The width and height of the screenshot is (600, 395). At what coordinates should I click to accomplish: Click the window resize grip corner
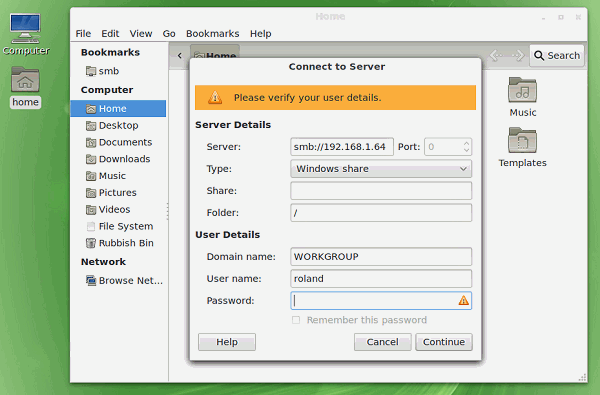click(x=582, y=377)
